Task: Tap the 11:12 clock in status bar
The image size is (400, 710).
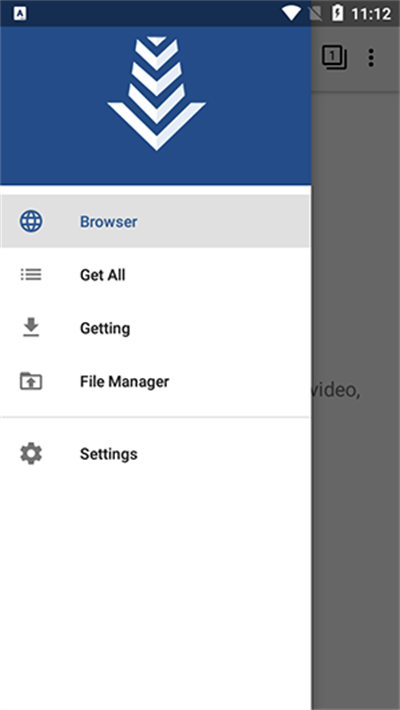Action: coord(371,14)
